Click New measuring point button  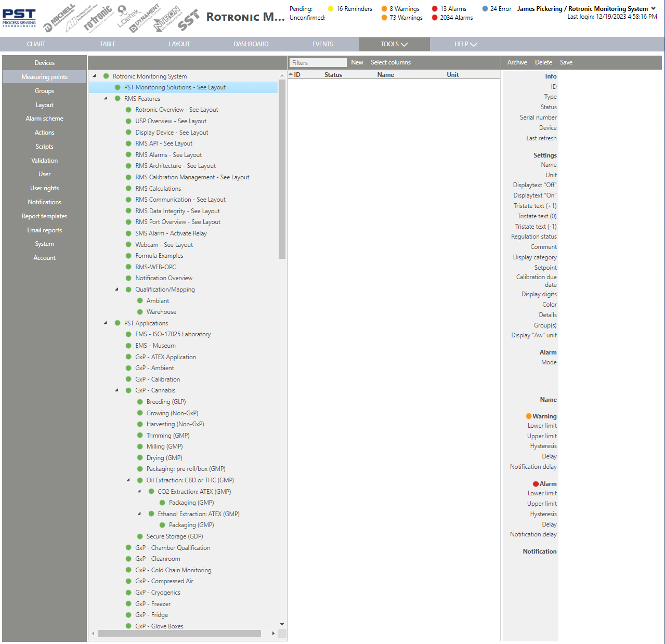coord(357,62)
